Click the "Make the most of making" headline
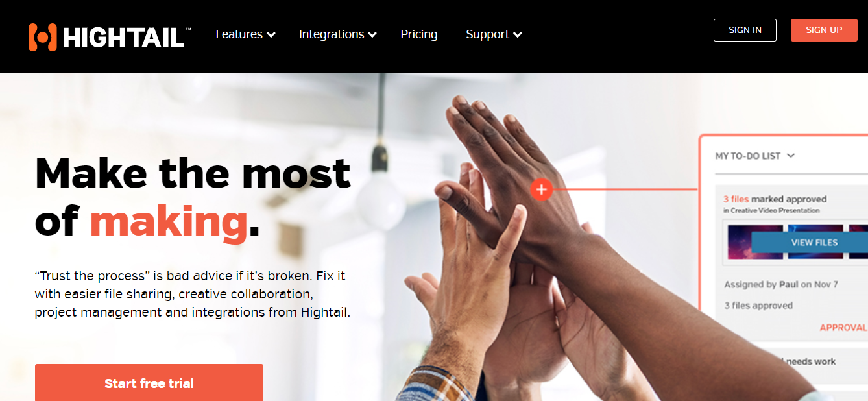The width and height of the screenshot is (868, 401). 193,197
